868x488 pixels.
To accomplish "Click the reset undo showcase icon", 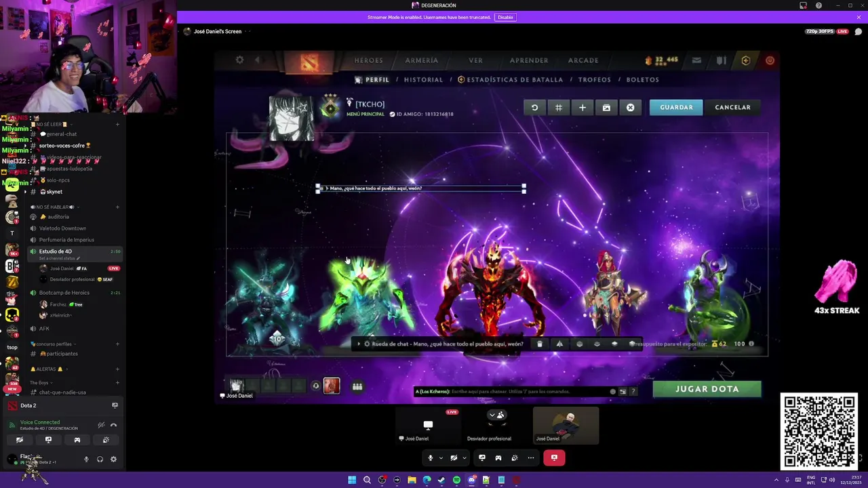I will point(534,107).
